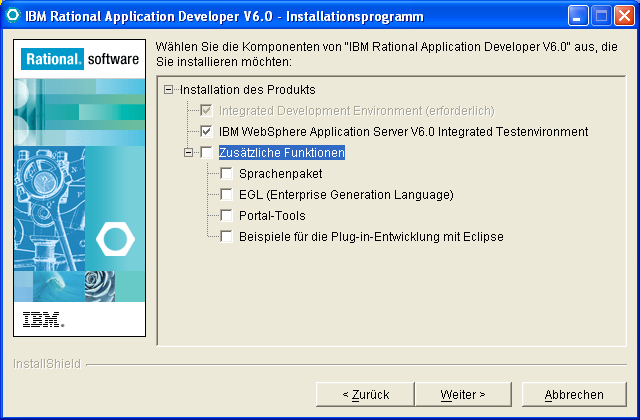Collapse the Installation des Produkts tree node
The image size is (640, 420).
coord(168,89)
